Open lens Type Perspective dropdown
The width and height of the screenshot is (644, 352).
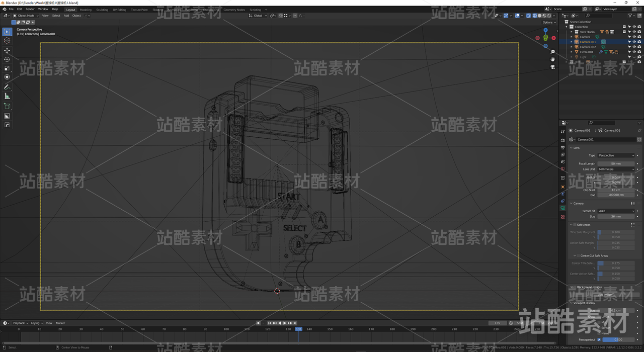tap(616, 155)
